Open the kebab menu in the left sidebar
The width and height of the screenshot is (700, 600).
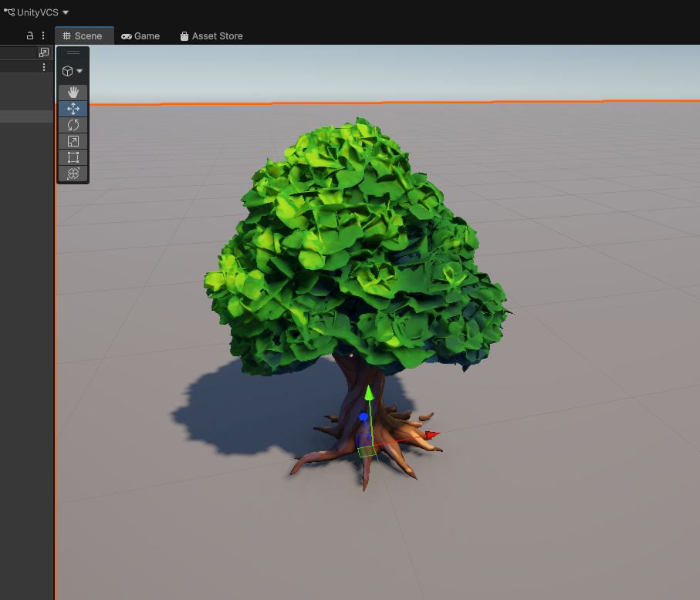(44, 67)
